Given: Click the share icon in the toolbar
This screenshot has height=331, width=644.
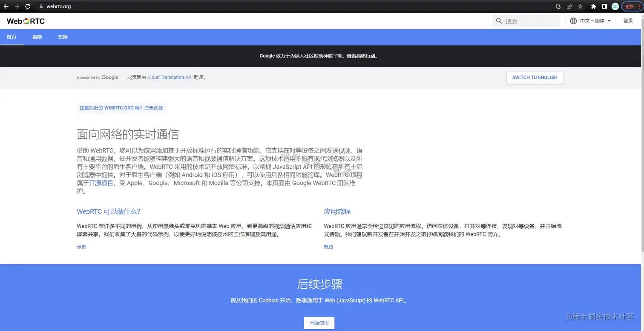Looking at the screenshot, I should [569, 6].
